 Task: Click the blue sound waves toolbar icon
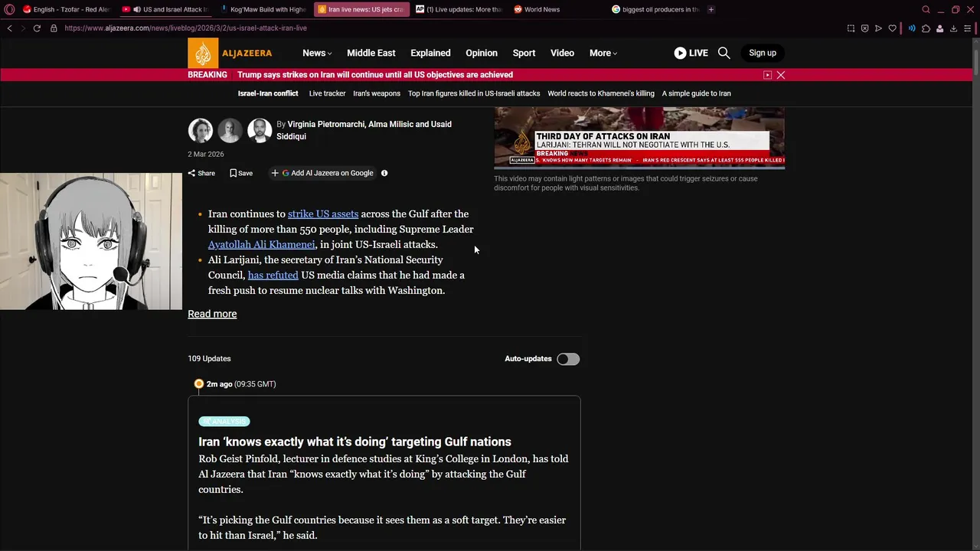click(911, 28)
